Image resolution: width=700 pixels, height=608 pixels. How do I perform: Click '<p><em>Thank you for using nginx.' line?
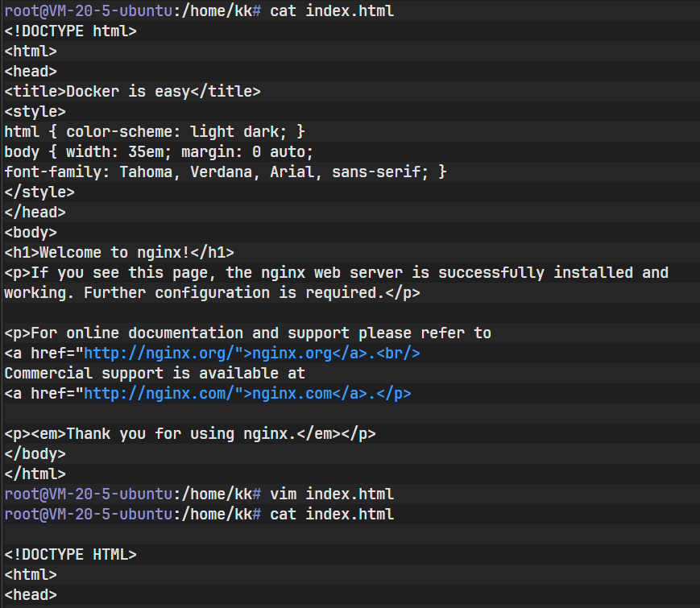point(190,433)
